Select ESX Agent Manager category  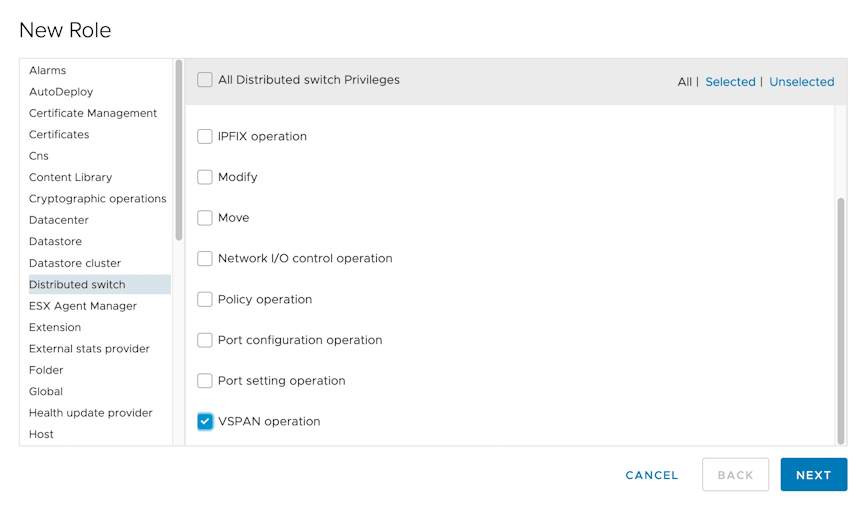(83, 306)
